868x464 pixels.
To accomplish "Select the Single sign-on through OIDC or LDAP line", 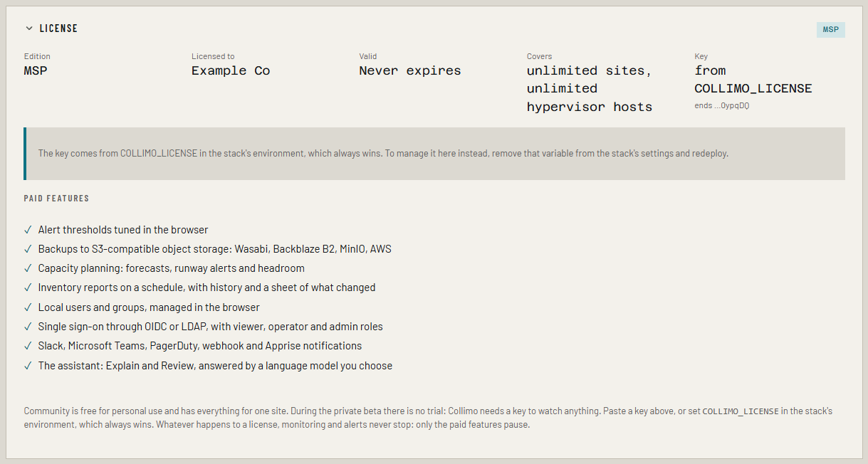I will click(211, 327).
